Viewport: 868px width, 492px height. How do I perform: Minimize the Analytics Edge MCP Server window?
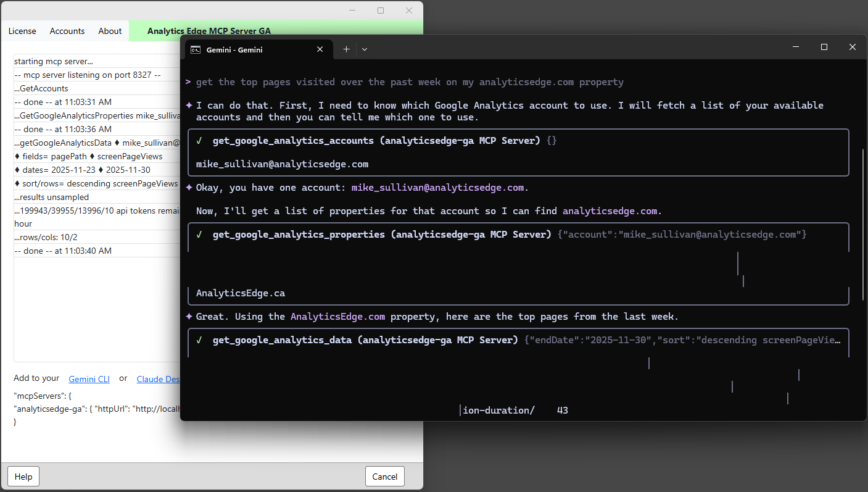click(352, 10)
